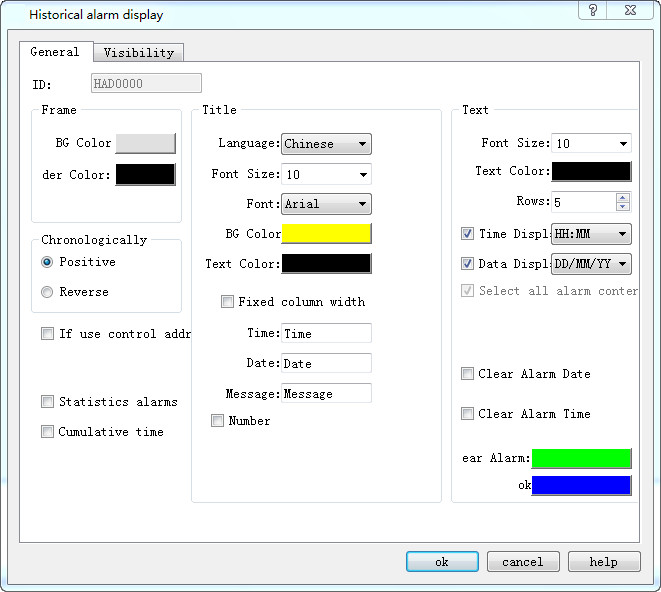Screen dimensions: 661x592
Task: Uncheck the Data Display checkbox
Action: pos(467,264)
